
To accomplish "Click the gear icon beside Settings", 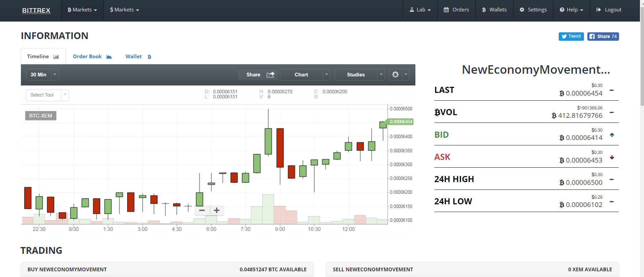I will 522,10.
